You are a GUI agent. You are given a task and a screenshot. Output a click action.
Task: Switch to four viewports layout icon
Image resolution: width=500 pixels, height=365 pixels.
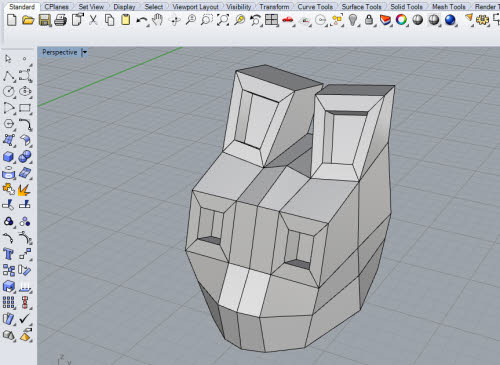(x=272, y=20)
